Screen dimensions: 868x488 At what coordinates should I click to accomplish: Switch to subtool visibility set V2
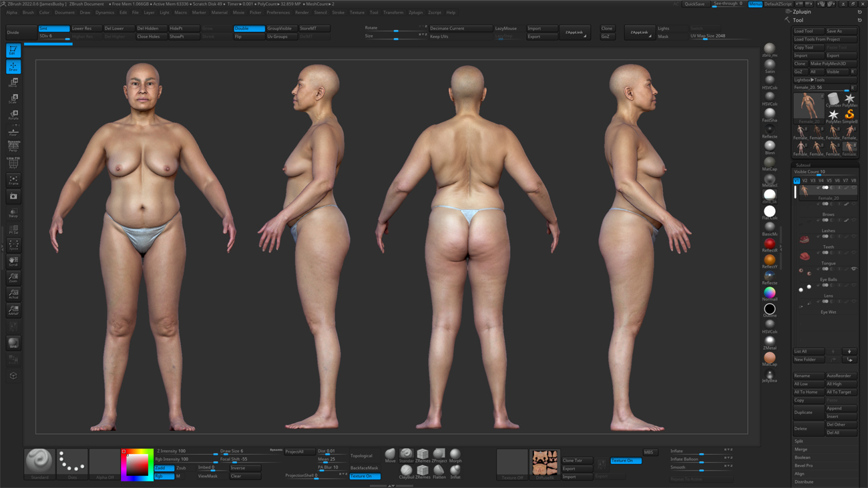tap(805, 180)
